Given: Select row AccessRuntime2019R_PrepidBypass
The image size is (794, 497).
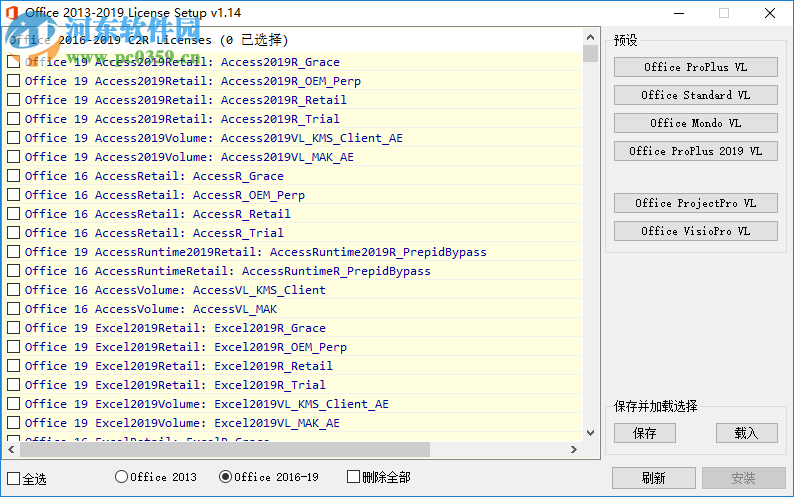Looking at the screenshot, I should (293, 252).
